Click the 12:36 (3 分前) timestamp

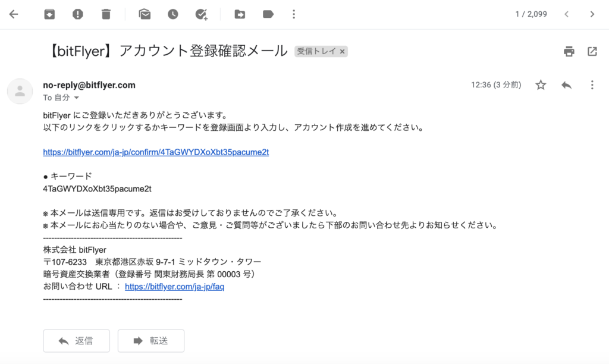click(496, 84)
